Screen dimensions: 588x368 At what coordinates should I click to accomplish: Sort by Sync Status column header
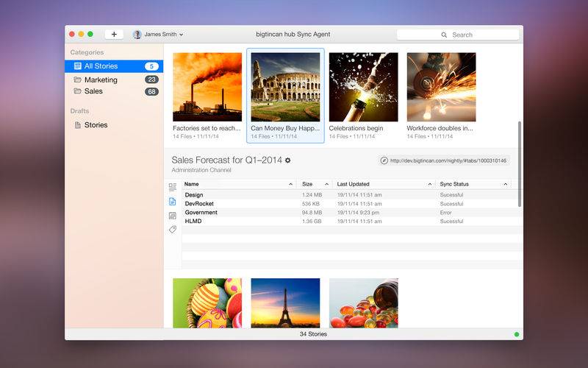click(473, 184)
